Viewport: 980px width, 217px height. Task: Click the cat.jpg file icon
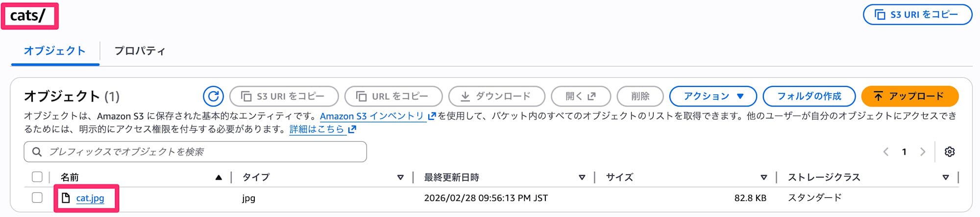point(66,198)
